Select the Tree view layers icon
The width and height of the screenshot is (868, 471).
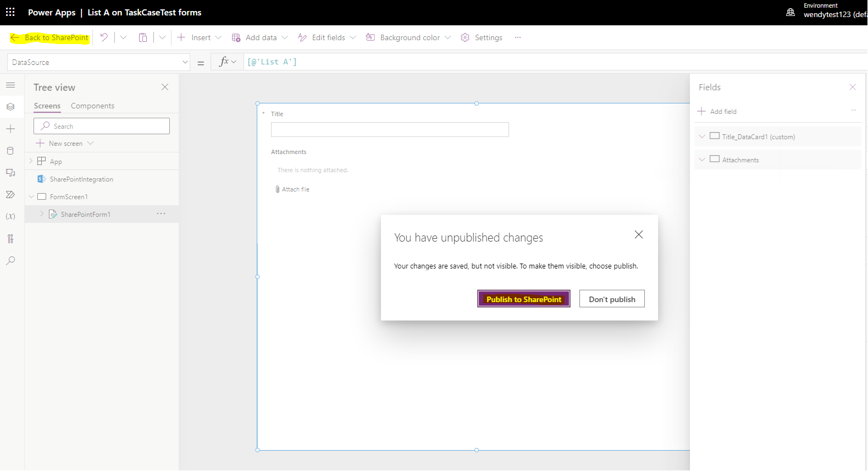pyautogui.click(x=10, y=107)
